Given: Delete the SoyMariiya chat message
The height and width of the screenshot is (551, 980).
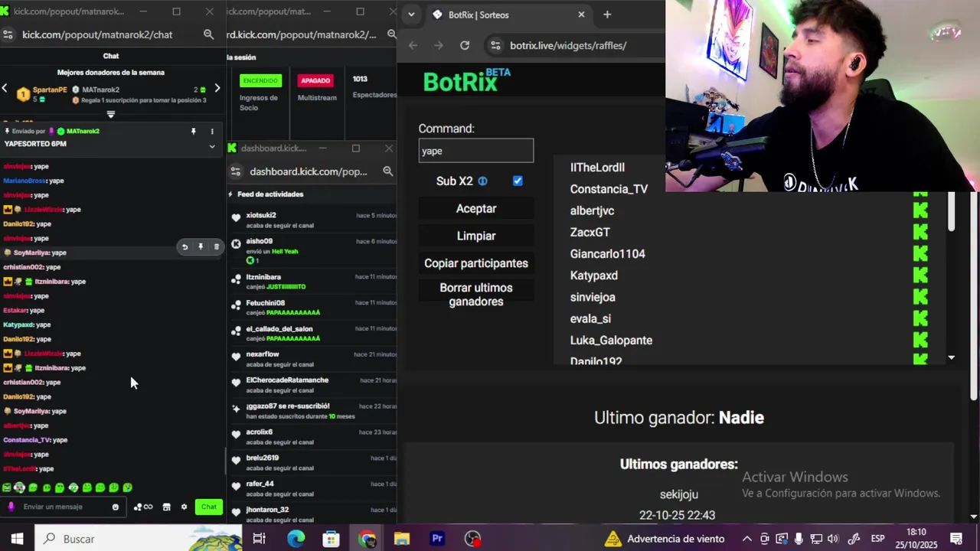Looking at the screenshot, I should 216,247.
